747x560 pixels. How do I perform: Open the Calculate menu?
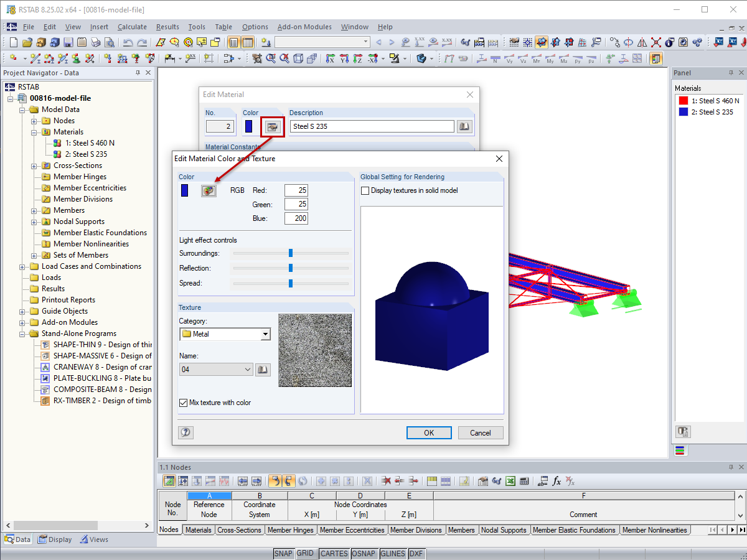click(132, 27)
